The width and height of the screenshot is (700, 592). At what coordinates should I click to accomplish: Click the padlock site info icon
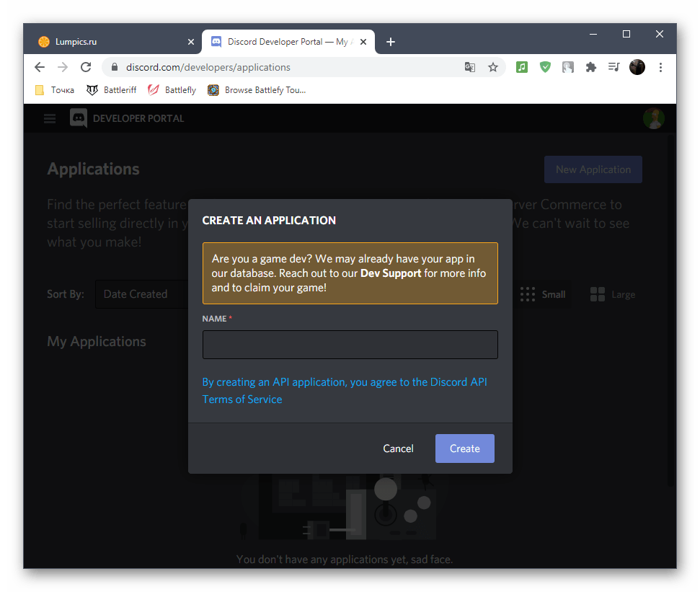(115, 67)
